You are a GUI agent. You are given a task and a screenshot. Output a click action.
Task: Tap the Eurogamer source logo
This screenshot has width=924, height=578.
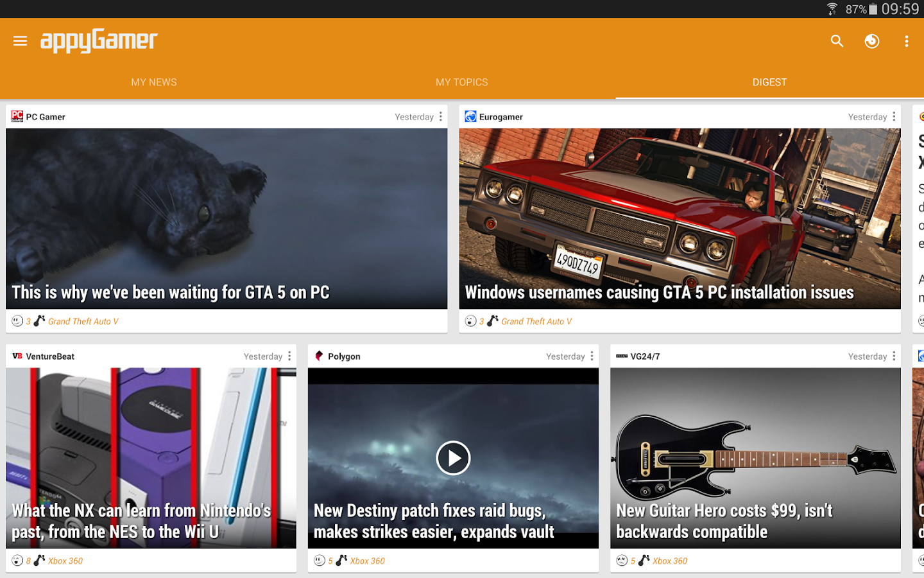click(470, 116)
